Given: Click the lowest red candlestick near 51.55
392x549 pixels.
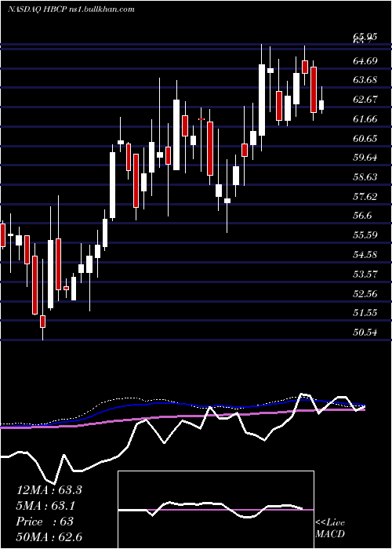Looking at the screenshot, I should point(42,322).
